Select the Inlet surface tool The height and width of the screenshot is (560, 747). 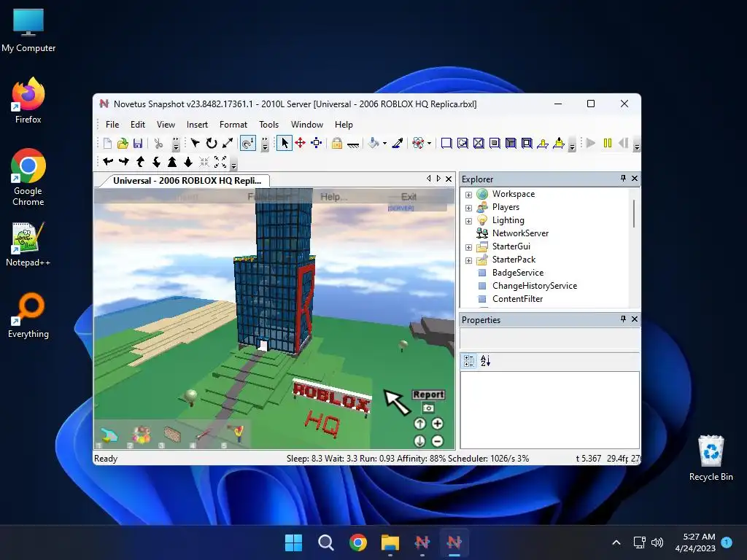click(x=511, y=144)
